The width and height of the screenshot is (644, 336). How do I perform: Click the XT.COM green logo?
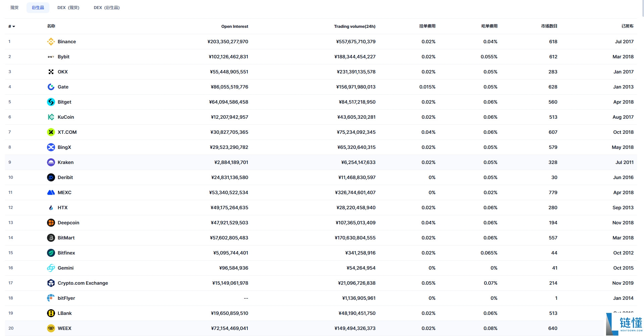click(x=51, y=132)
